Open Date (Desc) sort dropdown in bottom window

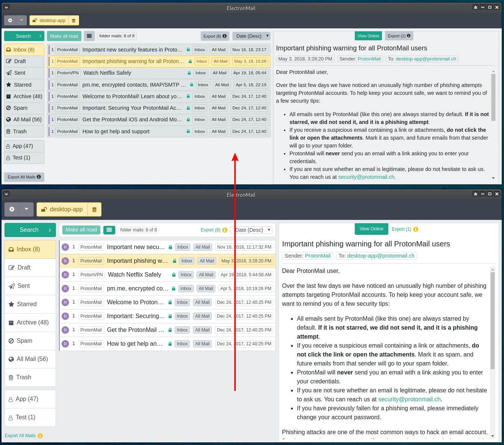tap(251, 230)
